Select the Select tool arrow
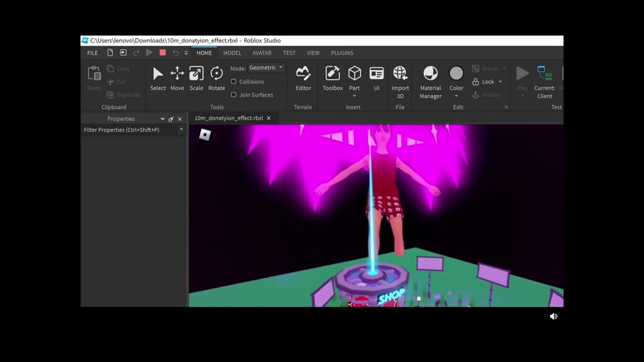The image size is (644, 362). 158,79
